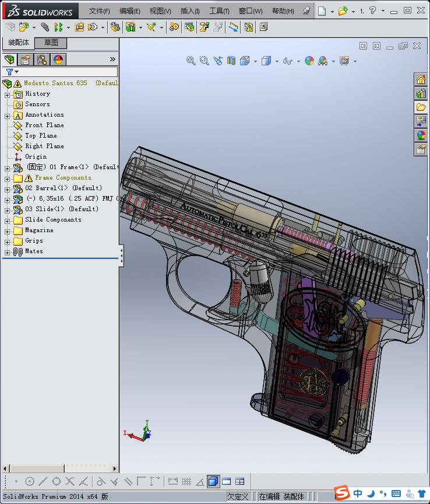The width and height of the screenshot is (430, 504).
Task: Expand Mates folder node
Action: (x=8, y=253)
